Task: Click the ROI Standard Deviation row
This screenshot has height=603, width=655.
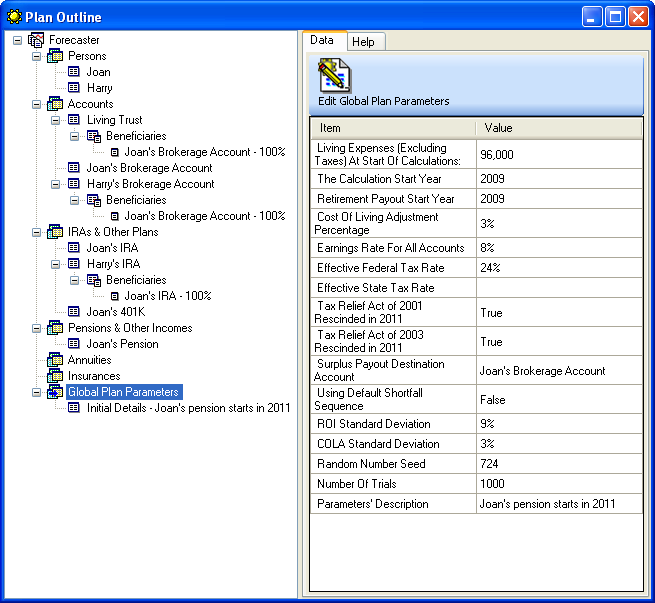Action: [476, 424]
